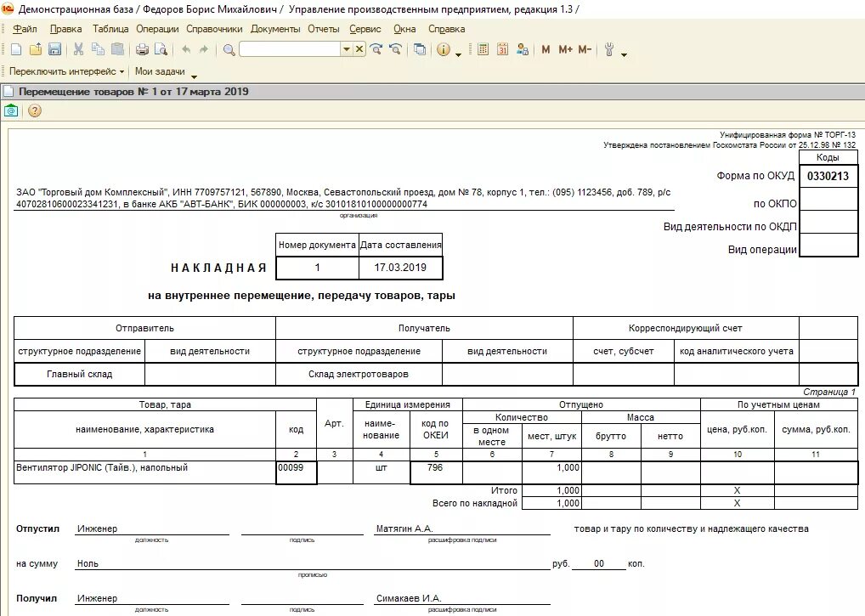This screenshot has width=865, height=616.
Task: Select the Вентилятор JIPONIC product name cell
Action: (144, 472)
